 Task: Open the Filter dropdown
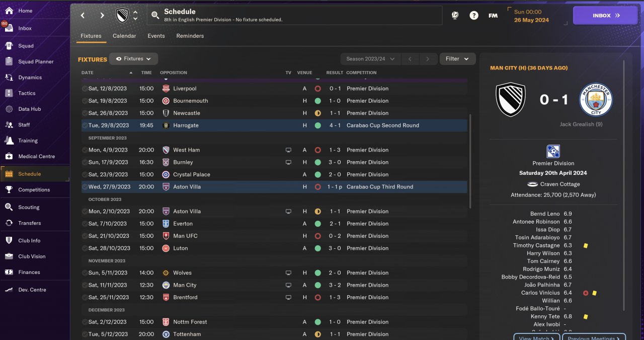tap(457, 59)
